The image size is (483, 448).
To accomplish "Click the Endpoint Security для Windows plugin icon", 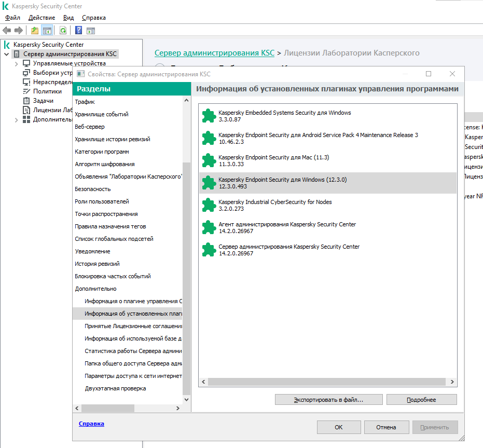I will pos(209,183).
